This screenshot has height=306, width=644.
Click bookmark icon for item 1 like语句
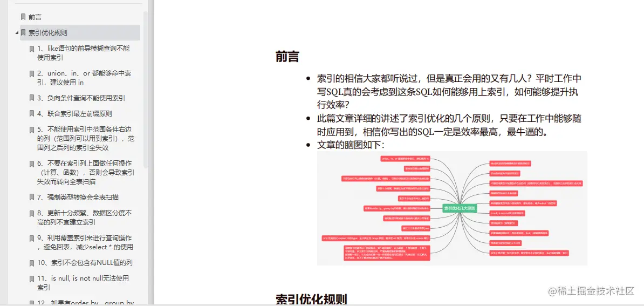click(x=32, y=49)
